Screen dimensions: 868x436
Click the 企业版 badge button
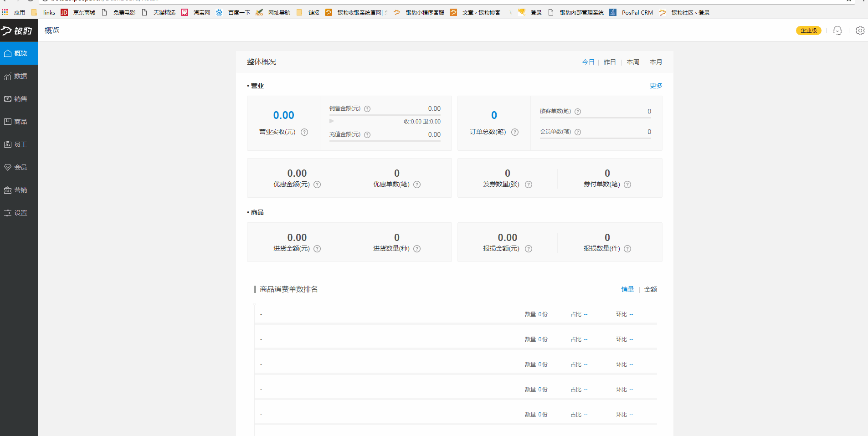coord(808,31)
